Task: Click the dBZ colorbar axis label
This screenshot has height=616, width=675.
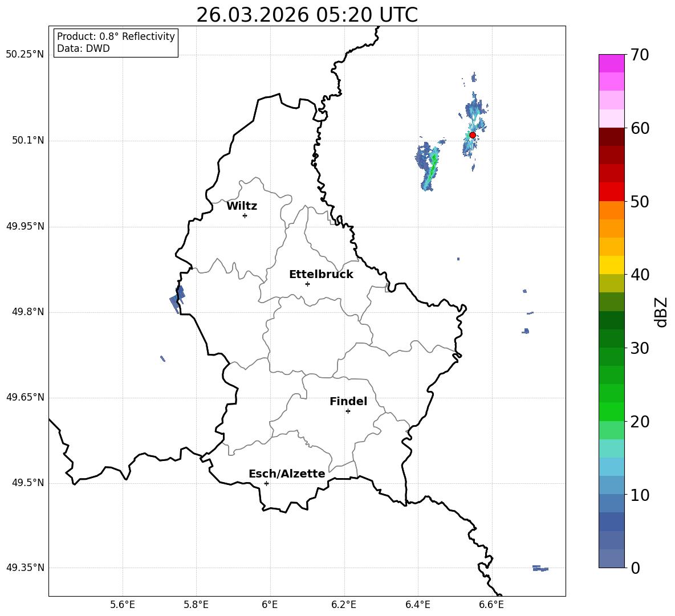Action: tap(662, 312)
